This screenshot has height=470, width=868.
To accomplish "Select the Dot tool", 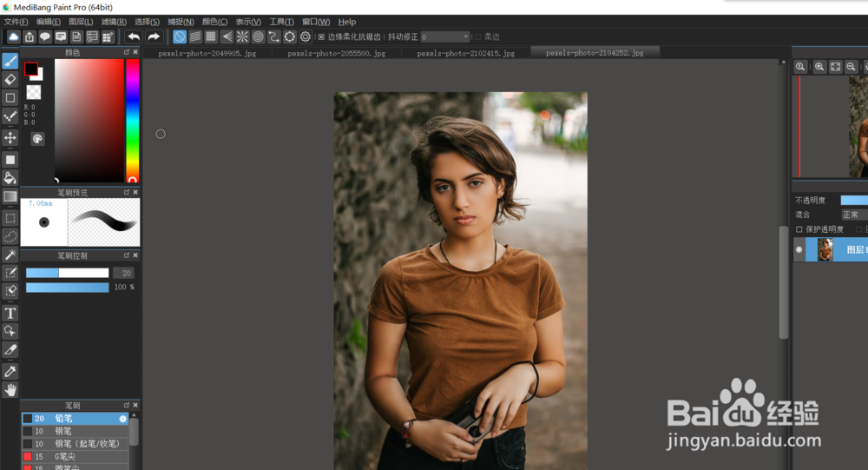I will pos(10,116).
